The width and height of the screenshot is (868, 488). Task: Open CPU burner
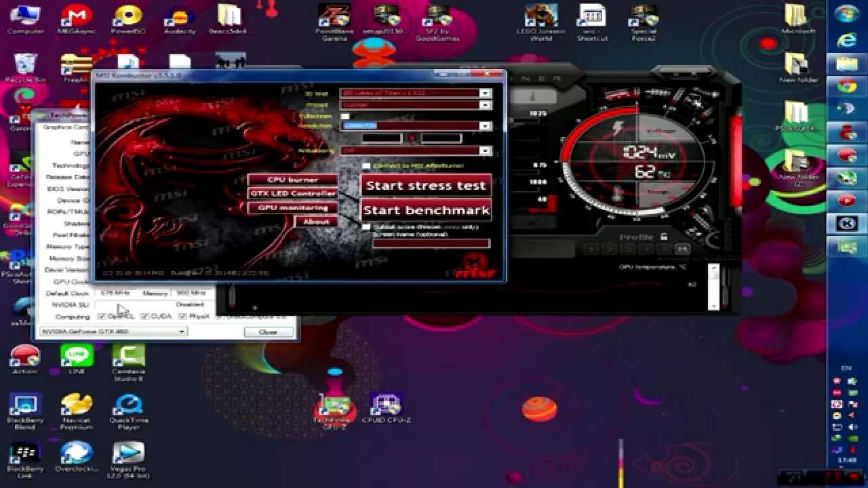(292, 180)
